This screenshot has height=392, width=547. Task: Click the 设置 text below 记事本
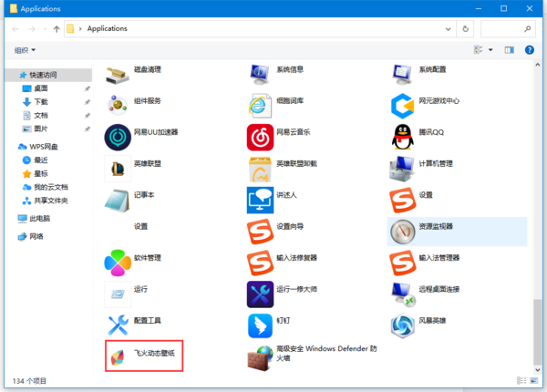click(x=140, y=226)
